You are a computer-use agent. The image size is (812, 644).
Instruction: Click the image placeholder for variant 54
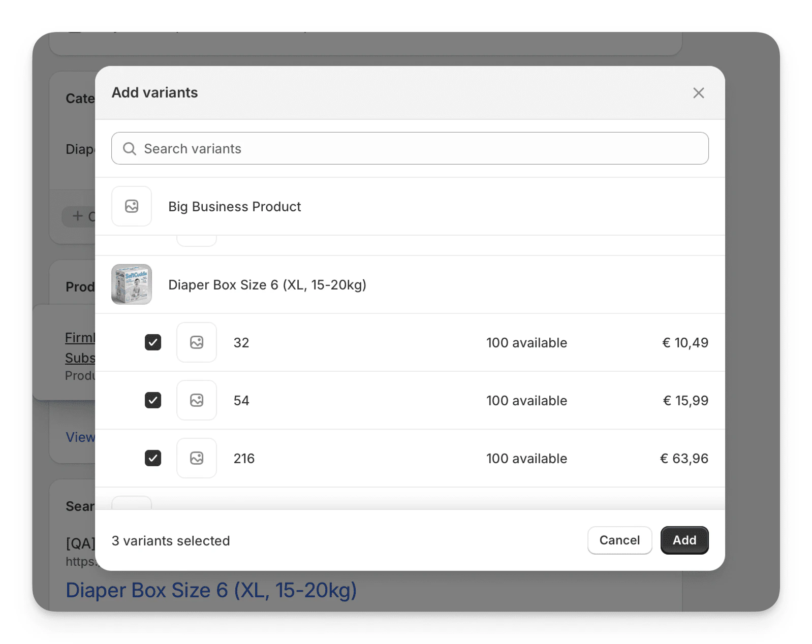click(197, 400)
